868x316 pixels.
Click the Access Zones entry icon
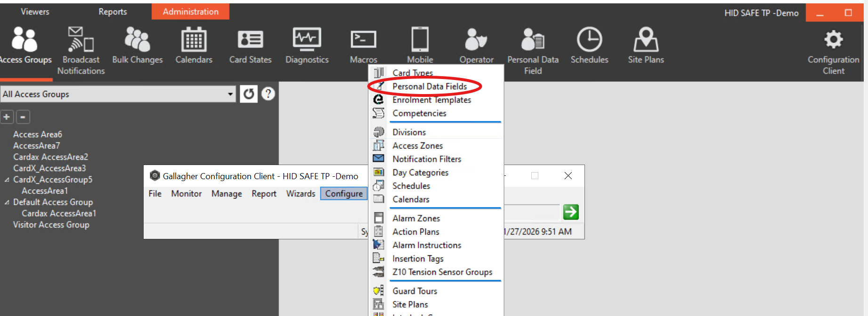click(x=379, y=145)
